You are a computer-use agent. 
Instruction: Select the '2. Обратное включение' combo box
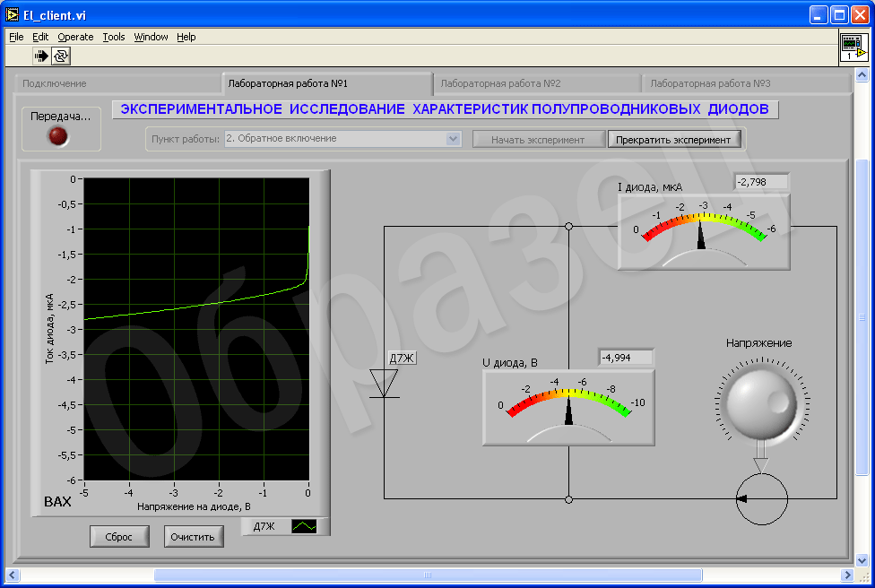(342, 138)
